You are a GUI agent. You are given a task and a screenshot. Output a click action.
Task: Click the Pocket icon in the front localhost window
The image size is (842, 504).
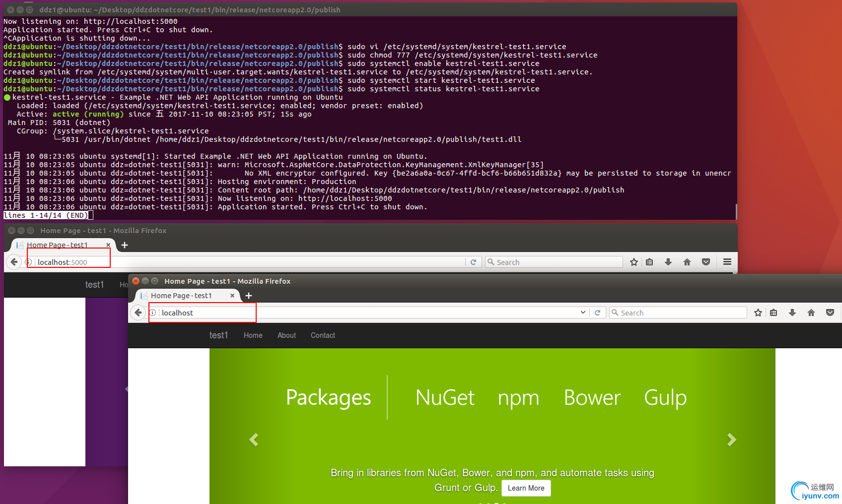830,313
